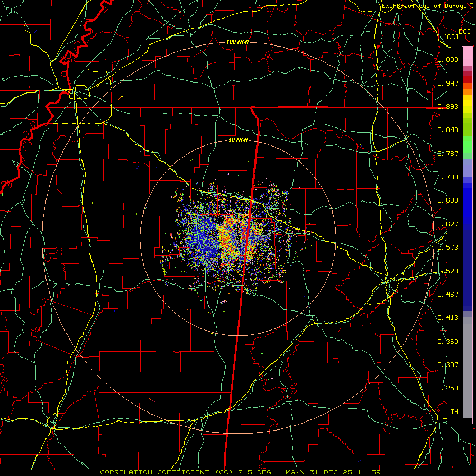Viewport: 476px width, 476px height.
Task: Click the TH threshold label on the scale
Action: pyautogui.click(x=454, y=412)
